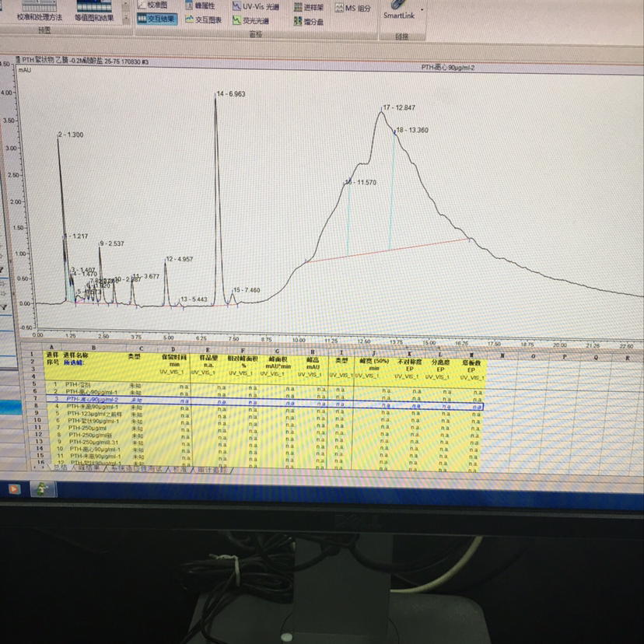This screenshot has width=644, height=644.
Task: Toggle the 馏分盘 pane
Action: (309, 21)
